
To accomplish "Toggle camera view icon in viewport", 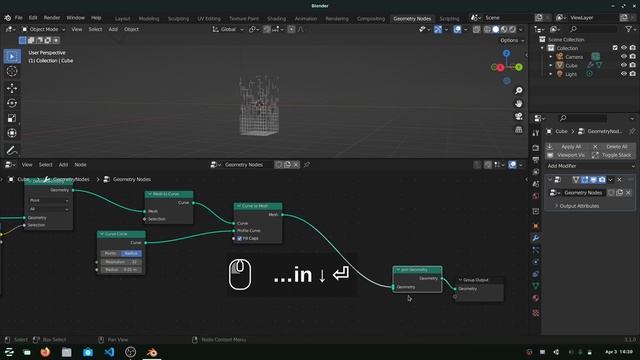I will click(518, 116).
